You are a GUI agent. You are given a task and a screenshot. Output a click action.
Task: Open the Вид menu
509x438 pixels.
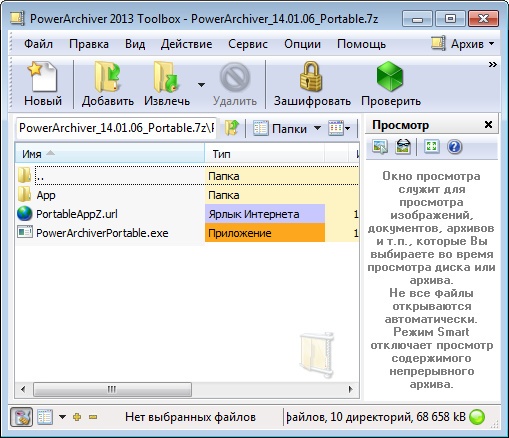coord(135,44)
